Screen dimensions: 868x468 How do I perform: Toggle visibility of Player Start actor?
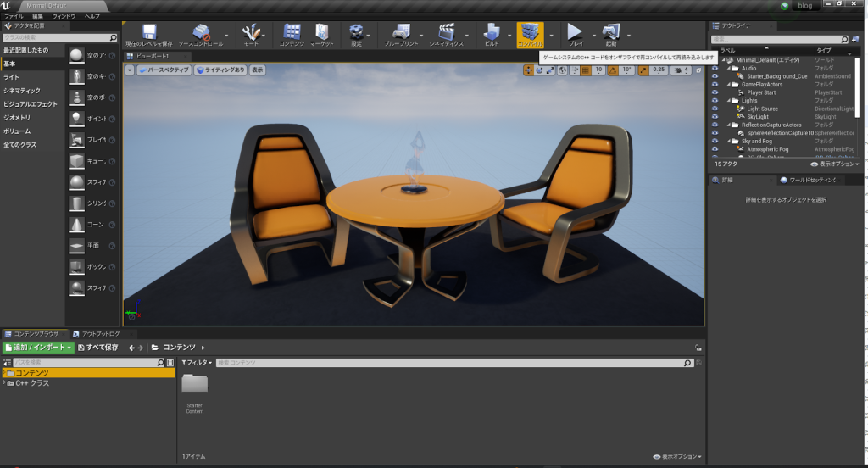pyautogui.click(x=715, y=92)
